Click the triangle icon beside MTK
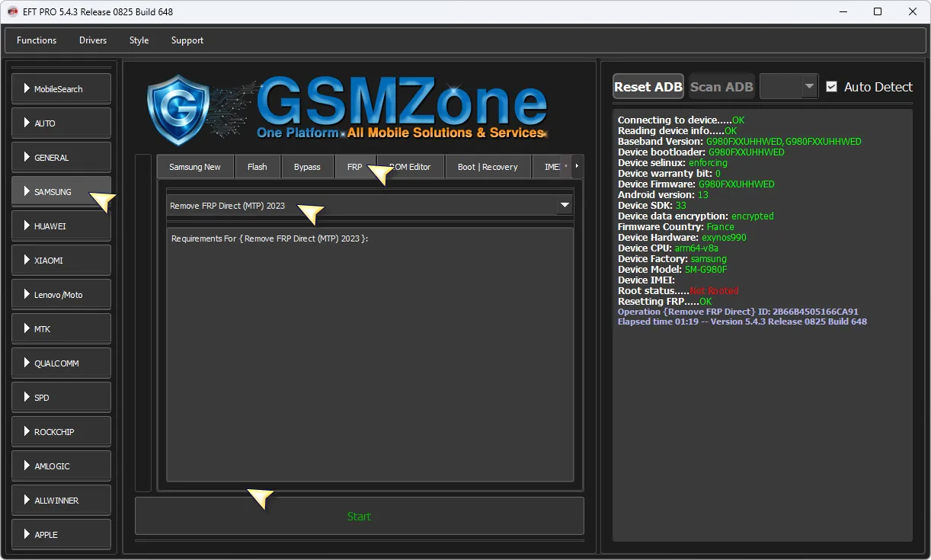Screen dimensions: 931x560 (x=27, y=329)
